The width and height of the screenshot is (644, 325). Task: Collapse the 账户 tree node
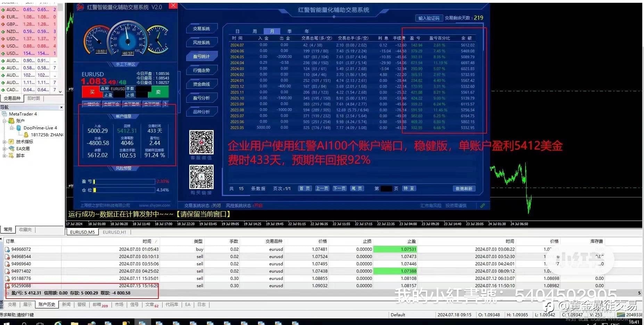(x=5, y=121)
